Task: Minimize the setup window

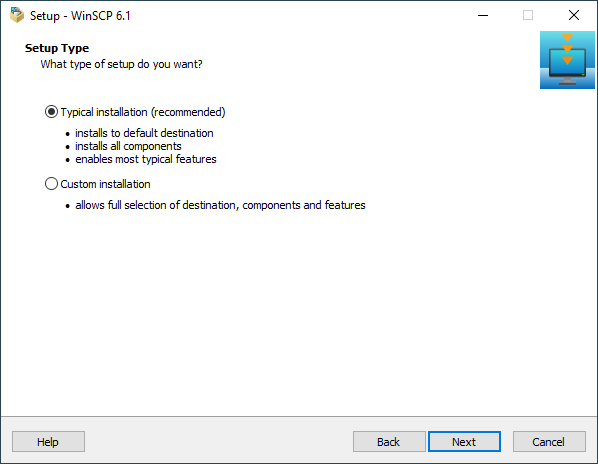Action: [483, 15]
